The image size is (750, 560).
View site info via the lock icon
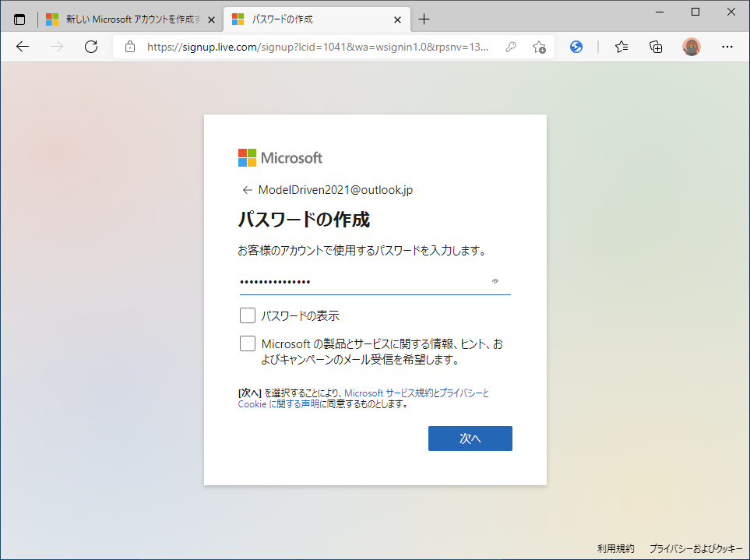pyautogui.click(x=129, y=47)
